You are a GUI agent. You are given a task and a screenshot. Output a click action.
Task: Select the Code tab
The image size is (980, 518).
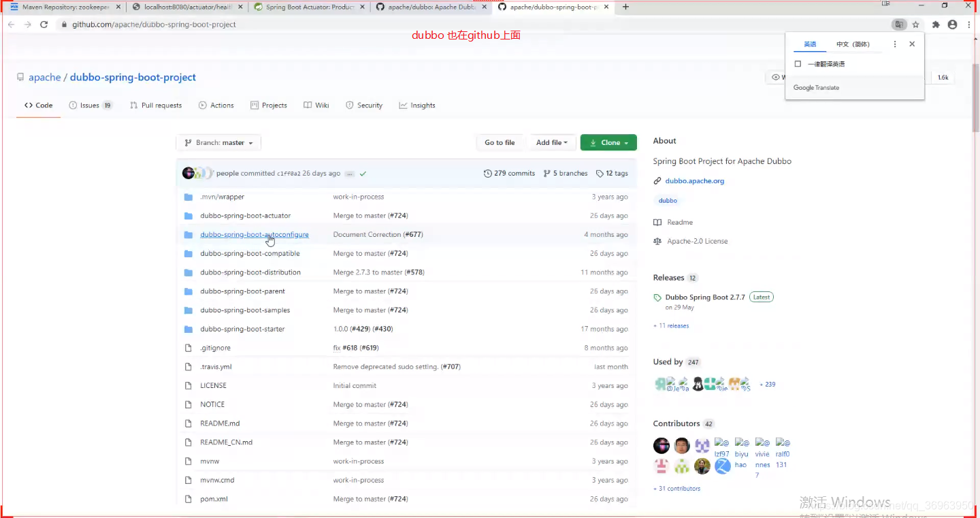[39, 106]
